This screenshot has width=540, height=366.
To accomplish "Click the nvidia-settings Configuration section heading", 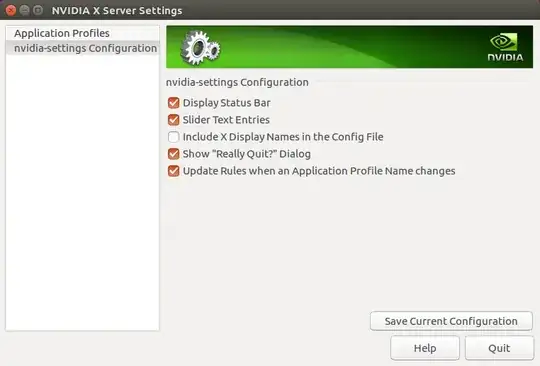I will click(x=237, y=82).
